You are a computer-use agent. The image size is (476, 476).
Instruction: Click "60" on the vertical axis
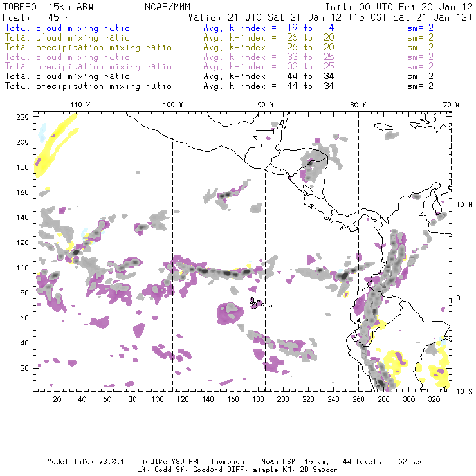coord(25,318)
